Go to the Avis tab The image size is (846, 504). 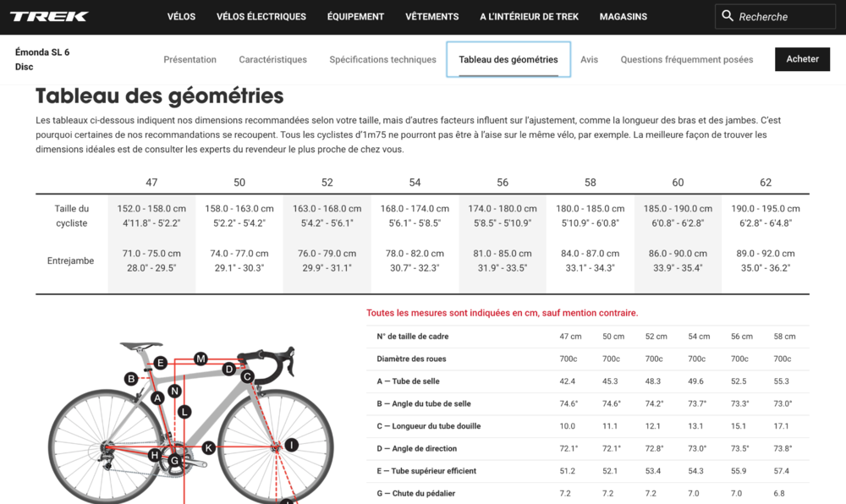589,60
